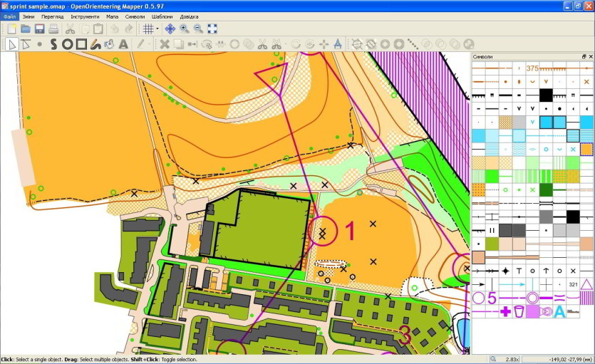Select the solid black area symbol

(x=546, y=95)
